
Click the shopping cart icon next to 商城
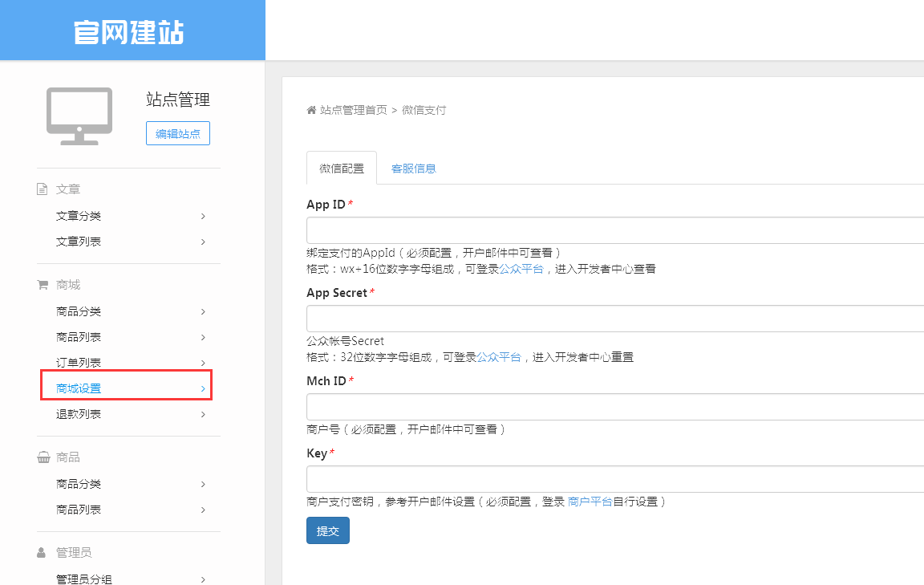pos(42,285)
